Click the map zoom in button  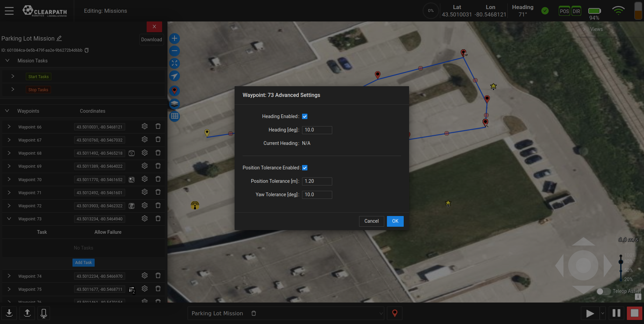point(175,39)
